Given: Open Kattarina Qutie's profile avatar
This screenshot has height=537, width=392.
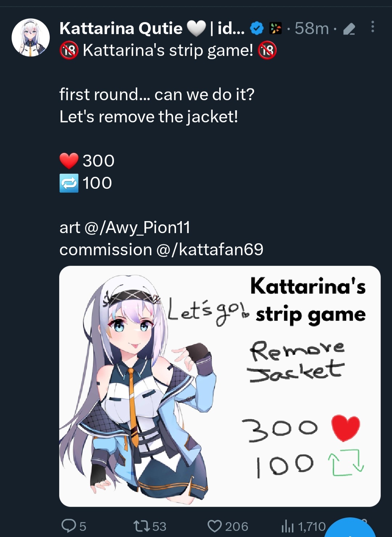Looking at the screenshot, I should point(30,37).
